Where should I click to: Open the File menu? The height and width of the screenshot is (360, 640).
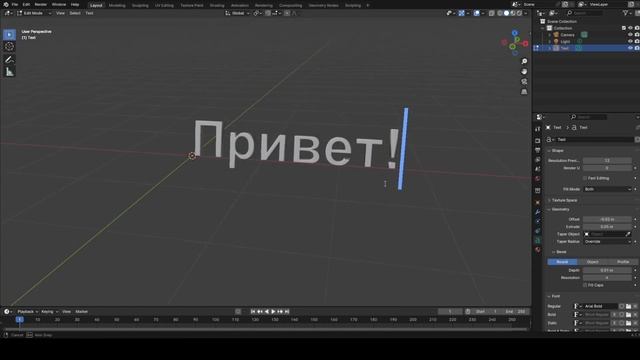point(15,4)
